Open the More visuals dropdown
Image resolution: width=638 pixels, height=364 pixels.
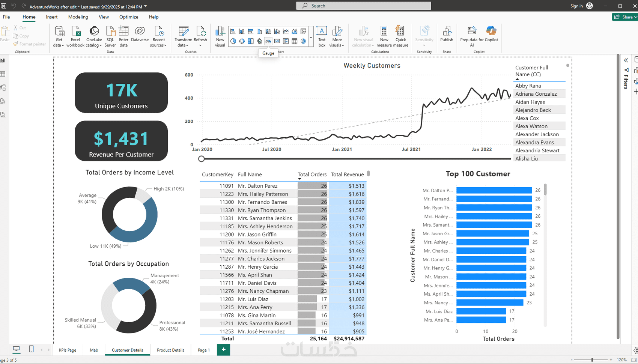point(337,36)
